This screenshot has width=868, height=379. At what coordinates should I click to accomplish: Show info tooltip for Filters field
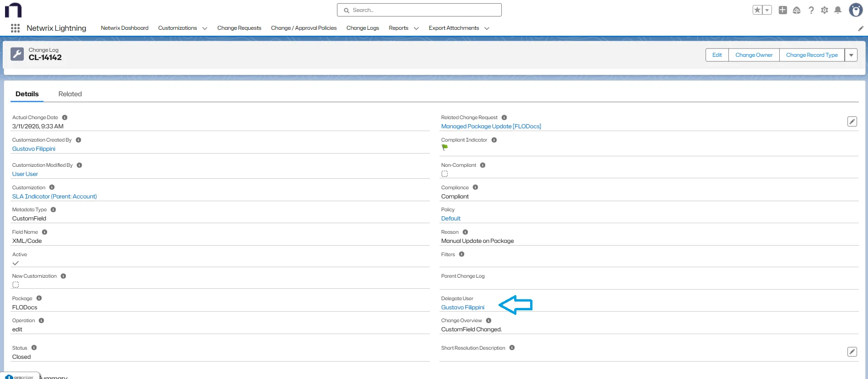pyautogui.click(x=461, y=254)
